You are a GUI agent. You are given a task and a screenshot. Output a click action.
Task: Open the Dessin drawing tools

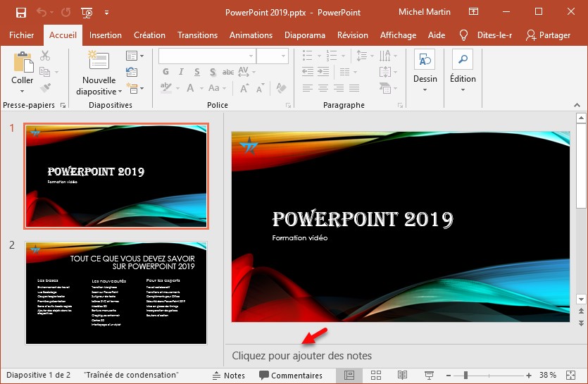425,61
